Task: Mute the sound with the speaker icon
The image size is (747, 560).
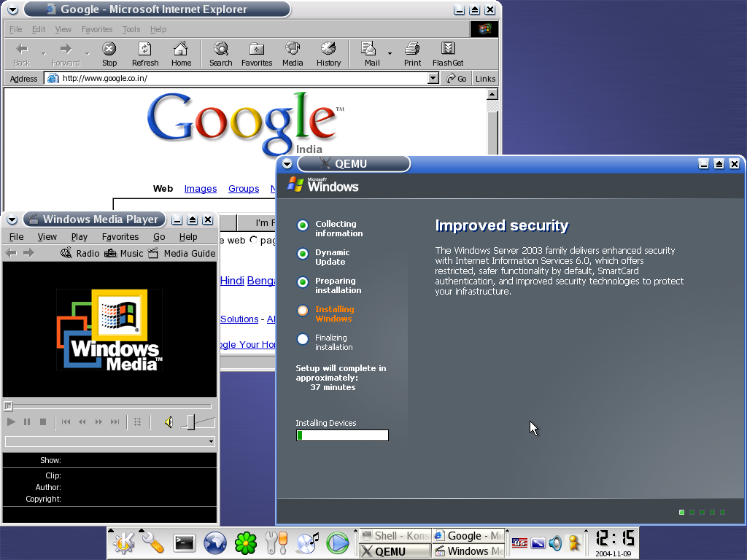Action: point(169,422)
